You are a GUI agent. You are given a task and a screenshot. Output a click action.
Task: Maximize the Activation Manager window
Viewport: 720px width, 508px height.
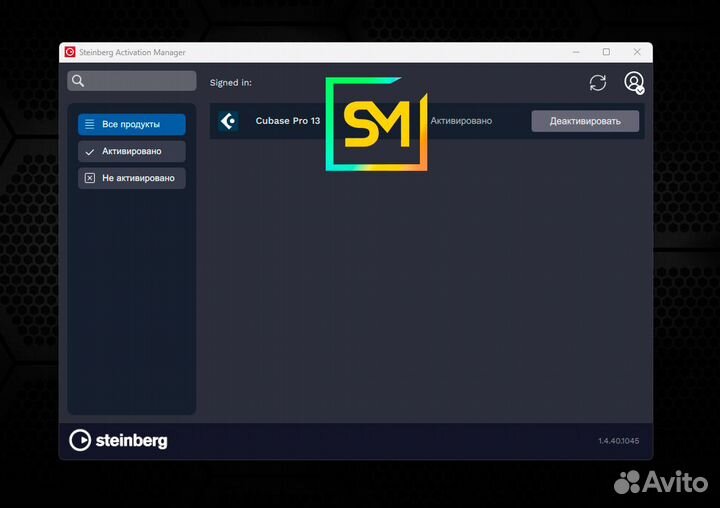click(606, 52)
